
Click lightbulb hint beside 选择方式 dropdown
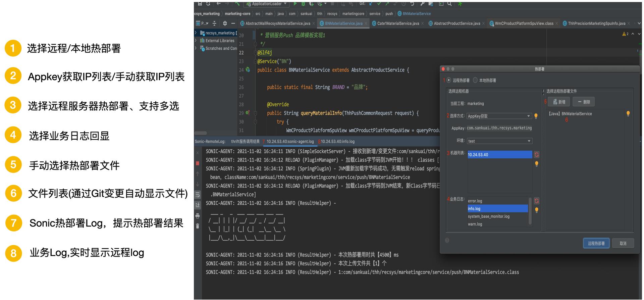(536, 116)
